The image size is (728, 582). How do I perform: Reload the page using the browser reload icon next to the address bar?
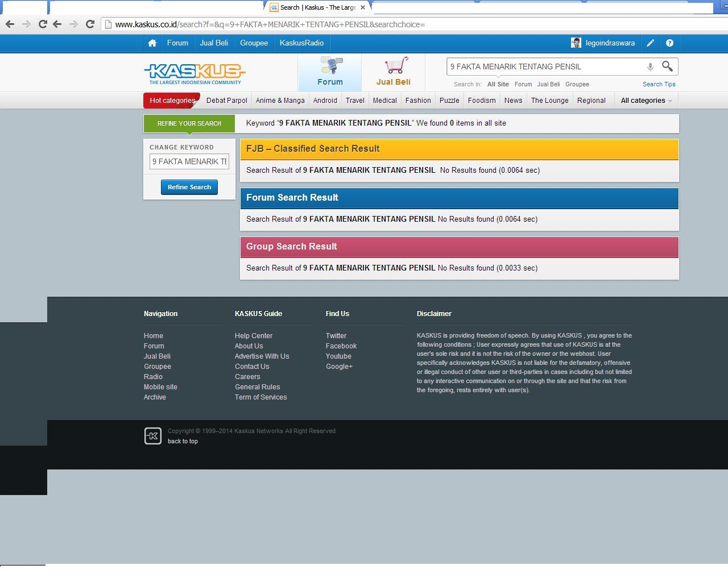(x=90, y=24)
